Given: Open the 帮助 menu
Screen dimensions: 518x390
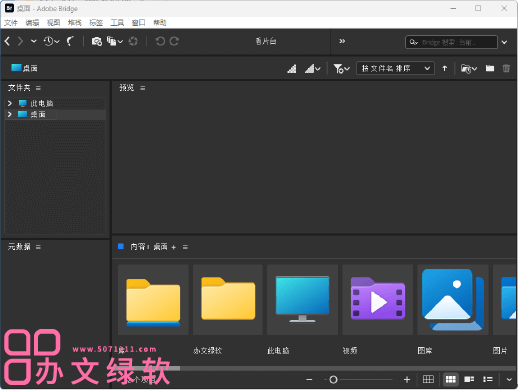Looking at the screenshot, I should [x=160, y=23].
